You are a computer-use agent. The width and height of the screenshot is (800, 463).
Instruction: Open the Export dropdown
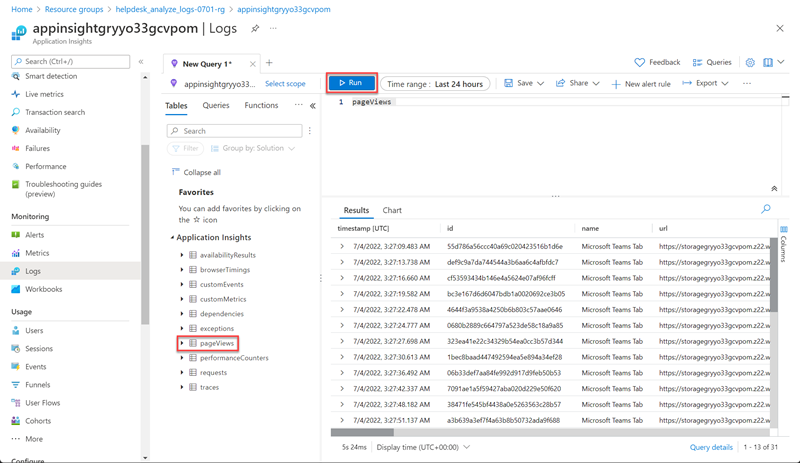(705, 83)
